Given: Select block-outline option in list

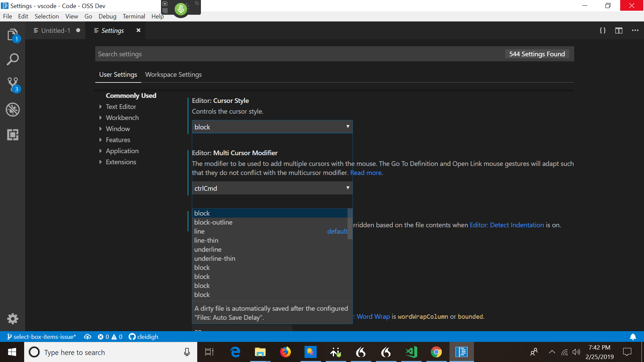Looking at the screenshot, I should tap(213, 222).
